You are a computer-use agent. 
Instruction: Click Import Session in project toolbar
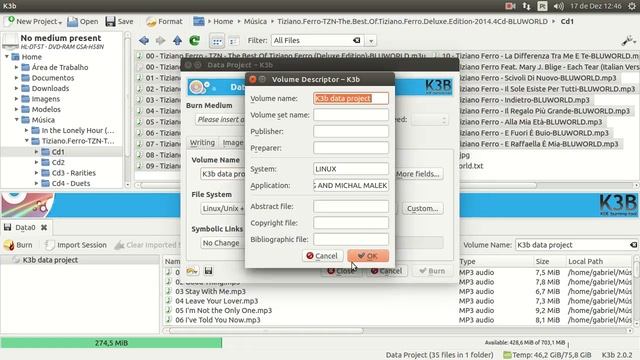point(76,245)
